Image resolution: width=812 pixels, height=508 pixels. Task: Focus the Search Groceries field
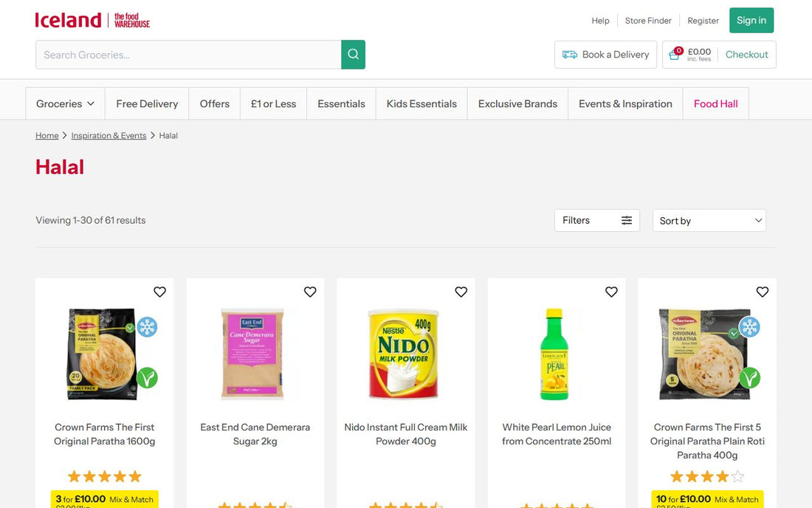click(188, 55)
